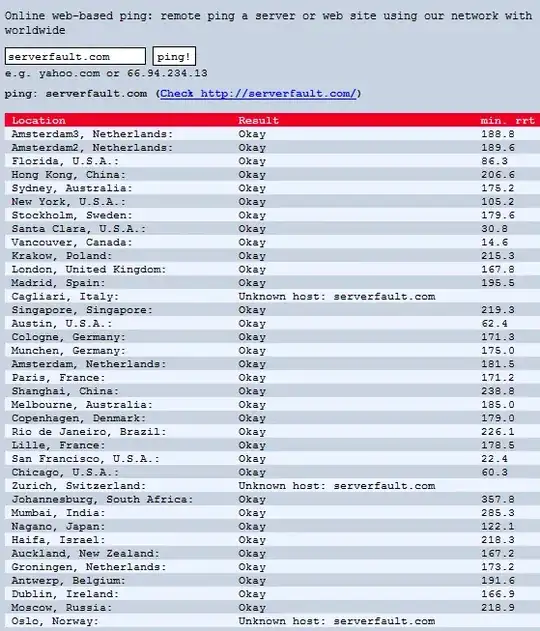The image size is (540, 631).
Task: Select the Result column header
Action: click(x=258, y=120)
